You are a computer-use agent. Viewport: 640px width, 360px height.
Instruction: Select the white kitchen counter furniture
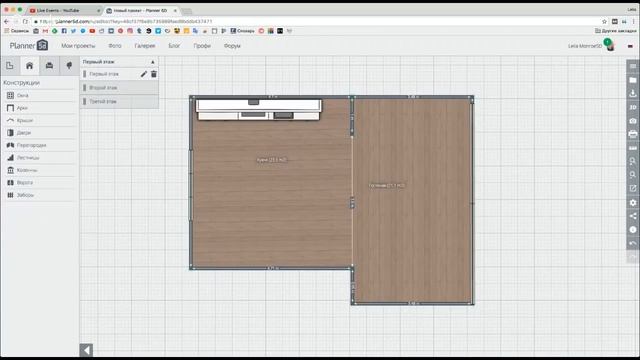coord(258,110)
